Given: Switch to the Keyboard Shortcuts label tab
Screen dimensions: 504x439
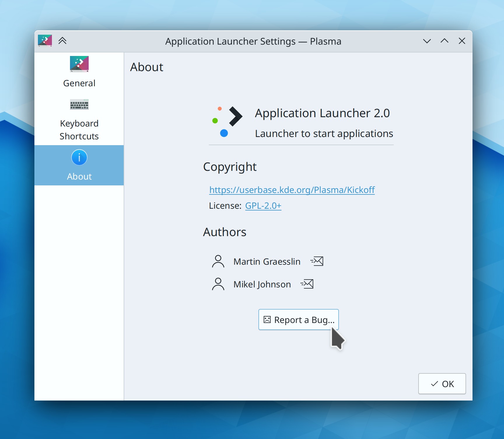Looking at the screenshot, I should [x=79, y=130].
